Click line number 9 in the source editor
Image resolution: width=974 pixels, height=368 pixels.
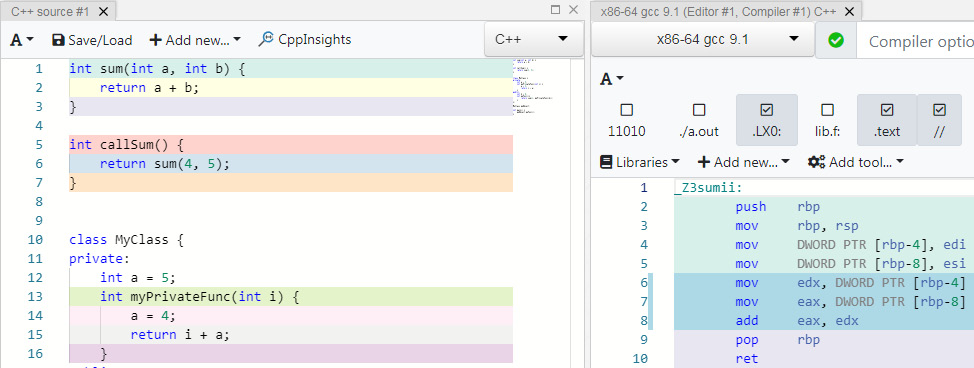(x=39, y=221)
